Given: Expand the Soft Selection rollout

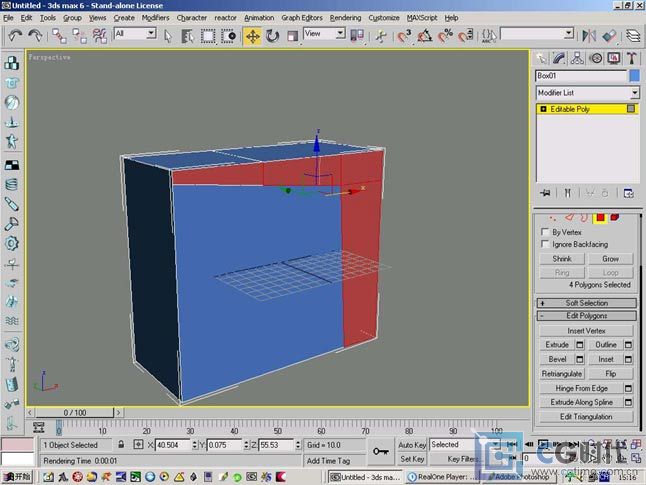Looking at the screenshot, I should tap(587, 303).
